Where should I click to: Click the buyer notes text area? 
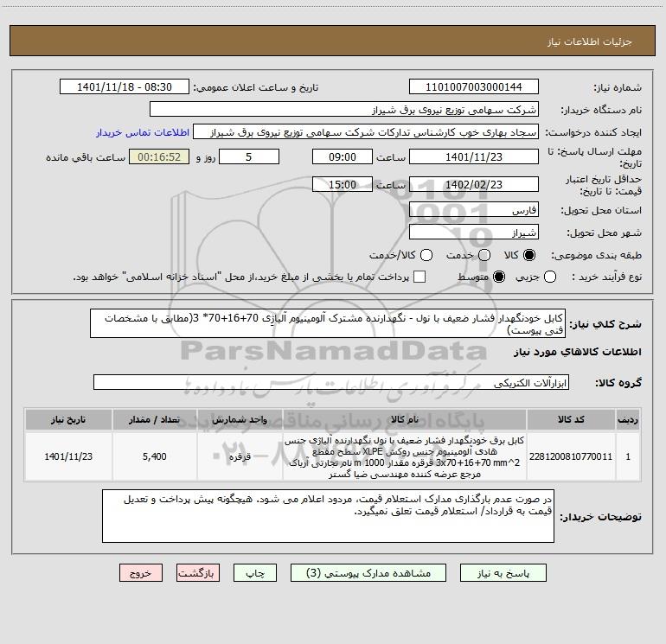(328, 516)
